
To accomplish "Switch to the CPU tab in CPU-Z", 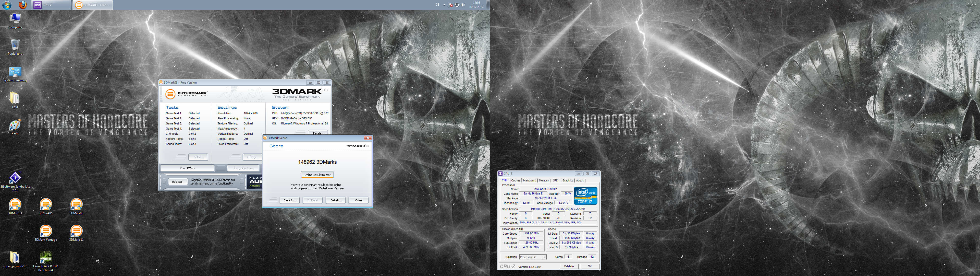I will (504, 181).
